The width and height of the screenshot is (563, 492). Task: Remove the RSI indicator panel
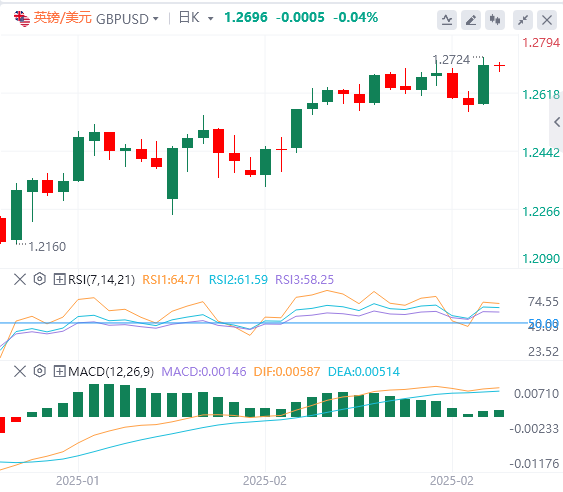20,279
